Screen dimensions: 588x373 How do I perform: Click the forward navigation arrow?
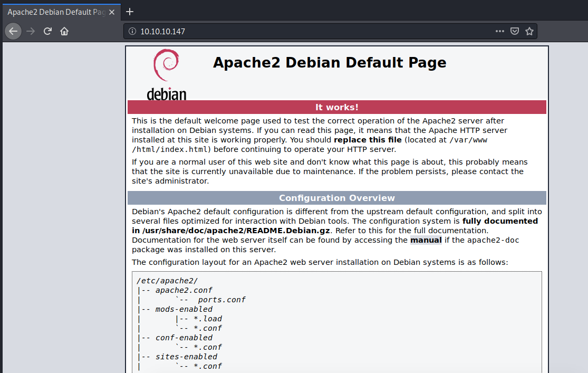pyautogui.click(x=31, y=31)
